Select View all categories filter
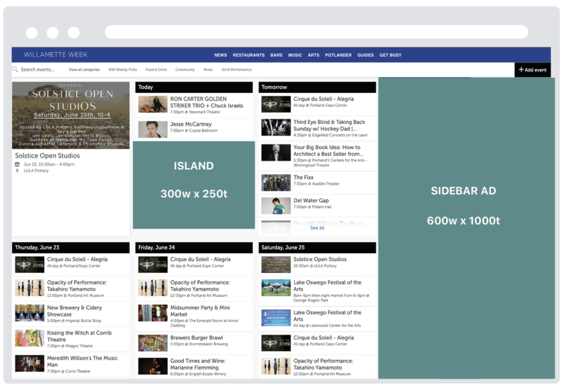Image resolution: width=571 pixels, height=392 pixels. 84,70
